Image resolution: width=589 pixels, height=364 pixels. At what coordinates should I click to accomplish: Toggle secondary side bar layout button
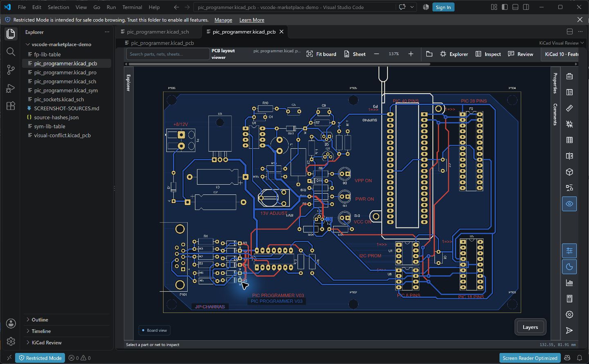[x=526, y=7]
